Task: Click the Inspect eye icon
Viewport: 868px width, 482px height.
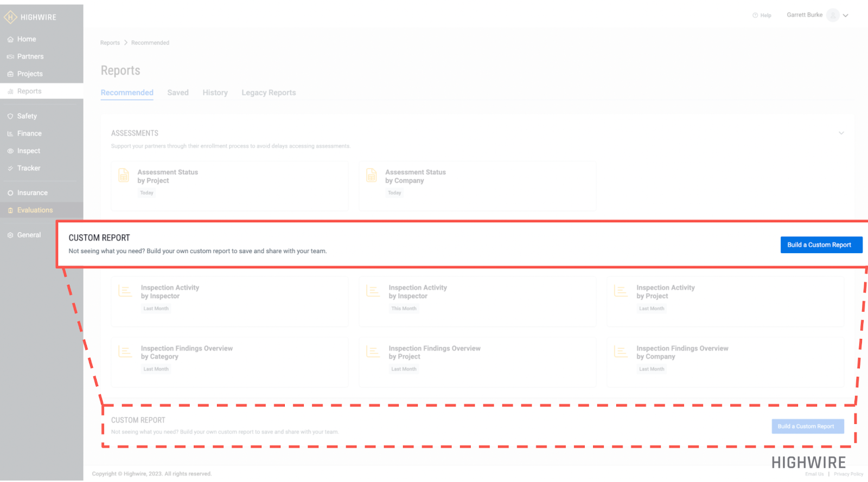Action: click(10, 151)
